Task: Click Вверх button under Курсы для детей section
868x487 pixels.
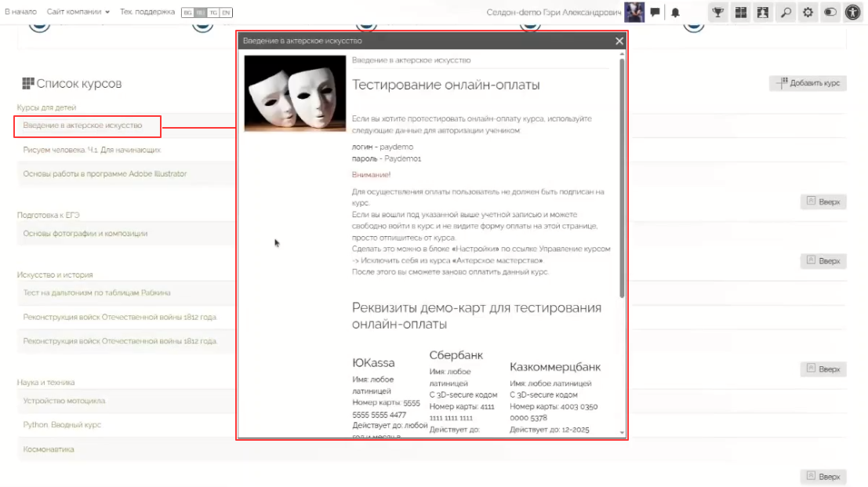Action: pyautogui.click(x=823, y=202)
